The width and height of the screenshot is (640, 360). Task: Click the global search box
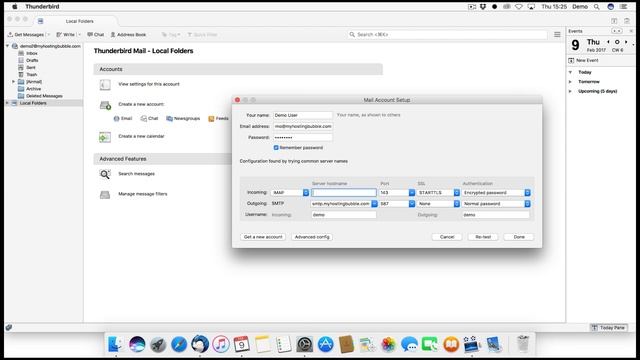(x=448, y=35)
